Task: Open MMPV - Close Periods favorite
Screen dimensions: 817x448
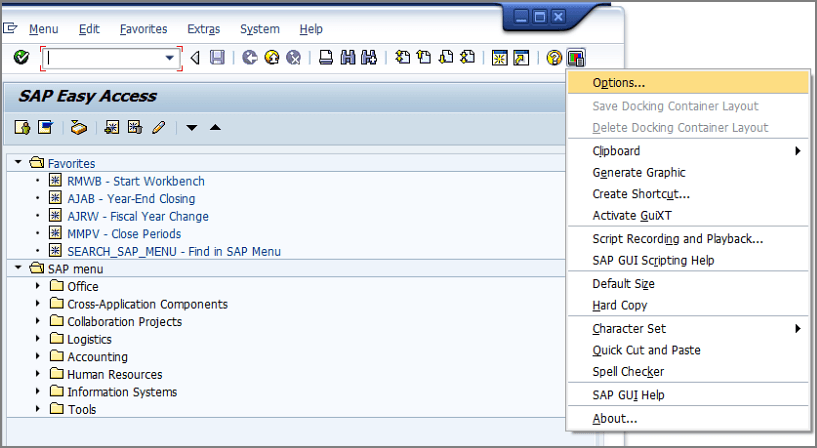Action: coord(124,233)
